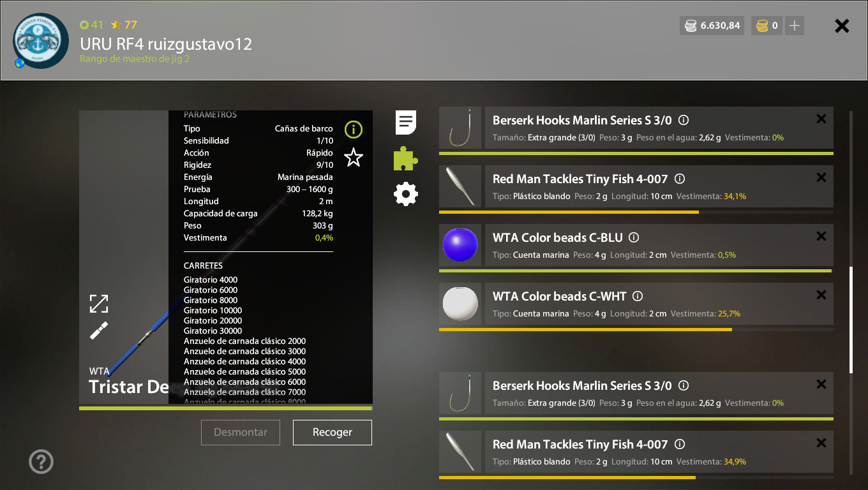This screenshot has height=490, width=868.
Task: Show info for Tiny Fish 34,1% lure
Action: (x=680, y=179)
